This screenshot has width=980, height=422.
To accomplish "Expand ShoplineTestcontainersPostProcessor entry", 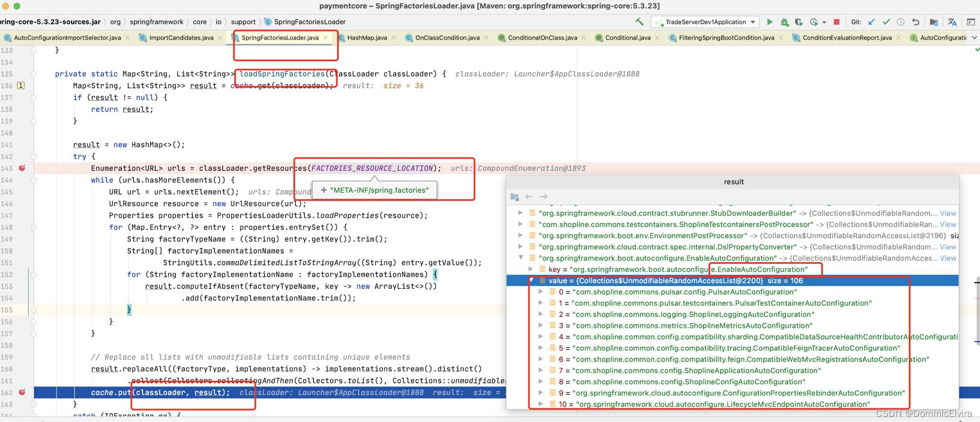I will click(520, 225).
